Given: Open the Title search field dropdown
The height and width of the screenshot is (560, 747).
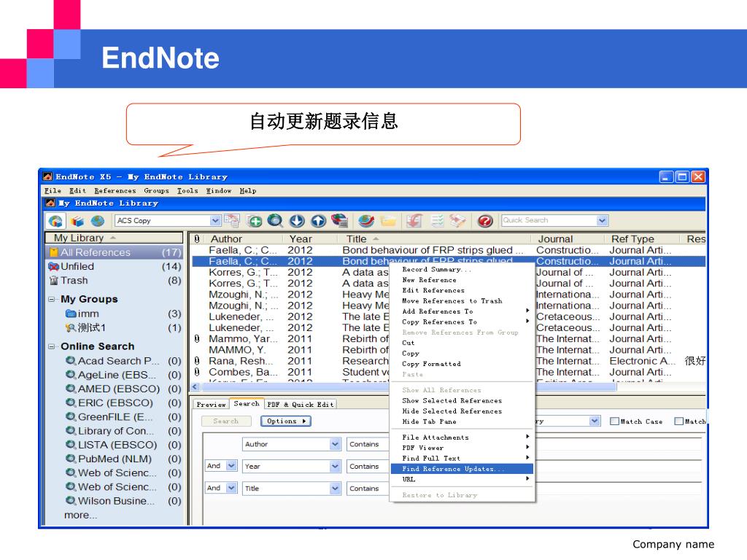Looking at the screenshot, I should [336, 489].
